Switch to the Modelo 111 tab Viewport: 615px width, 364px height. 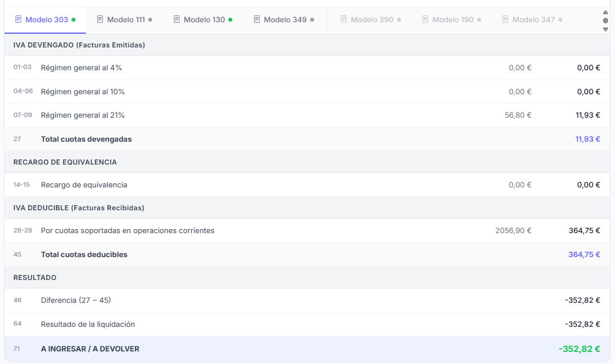[124, 19]
